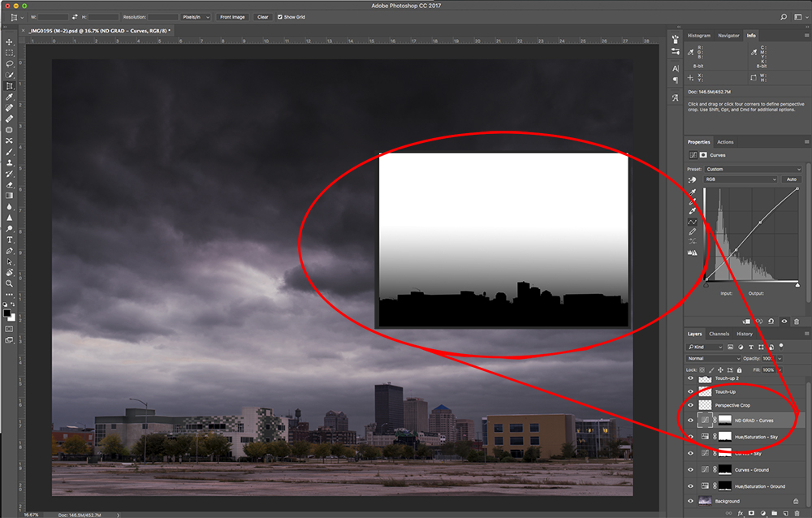Hide the Perspective Crop layer
The height and width of the screenshot is (518, 812).
[x=690, y=406]
